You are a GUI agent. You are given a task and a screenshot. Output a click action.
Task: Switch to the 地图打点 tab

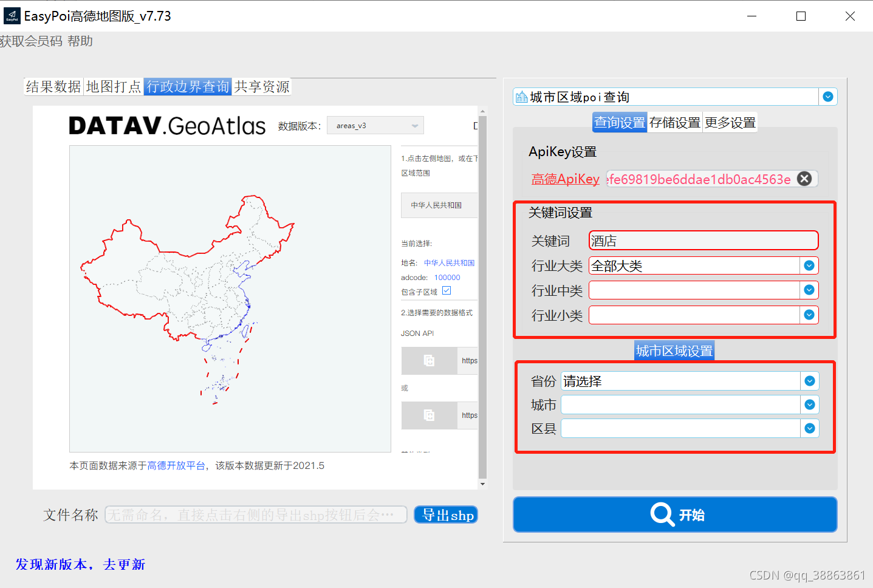(x=114, y=87)
